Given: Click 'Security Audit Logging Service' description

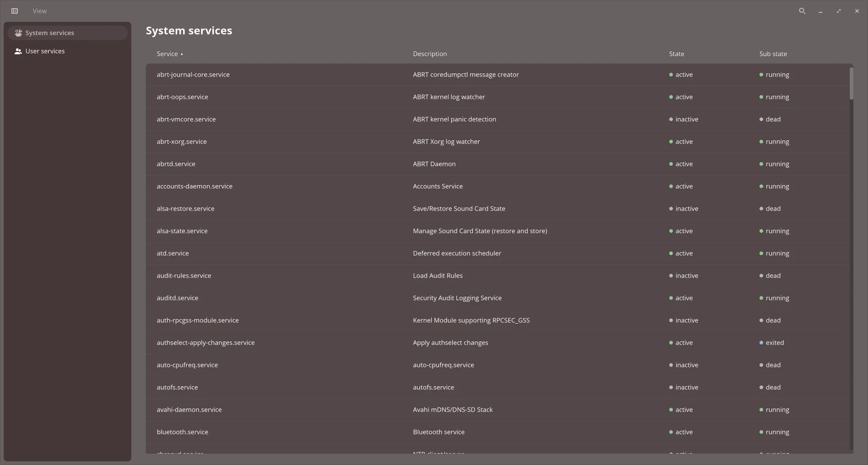Looking at the screenshot, I should pos(457,298).
